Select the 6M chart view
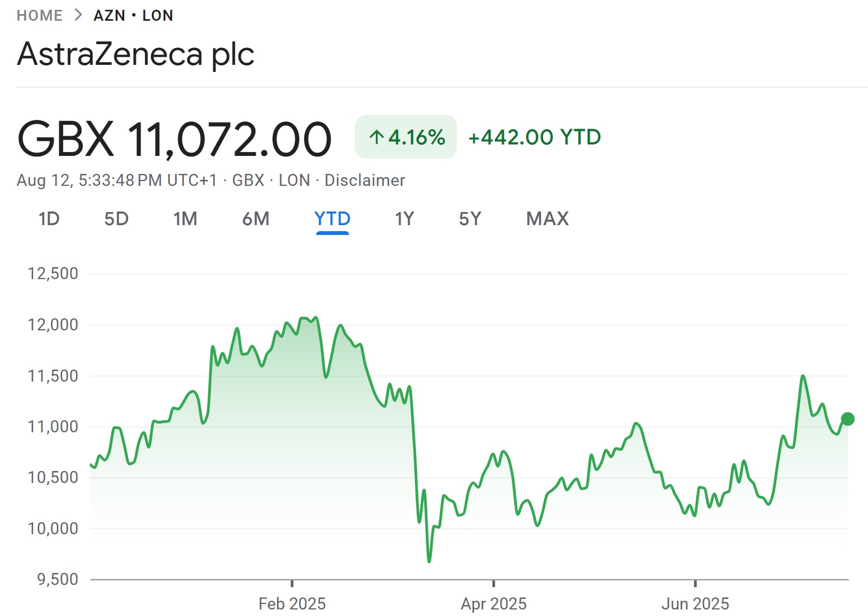This screenshot has height=616, width=868. click(x=256, y=219)
